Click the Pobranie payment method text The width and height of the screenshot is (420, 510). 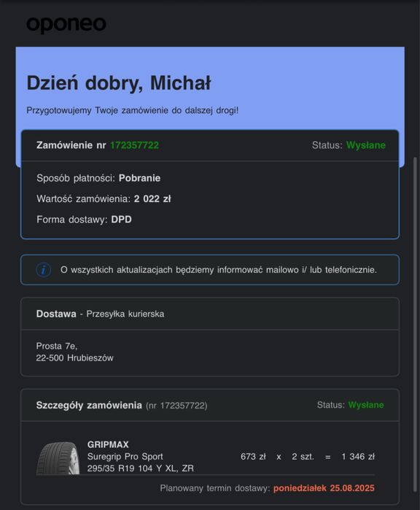click(x=139, y=178)
